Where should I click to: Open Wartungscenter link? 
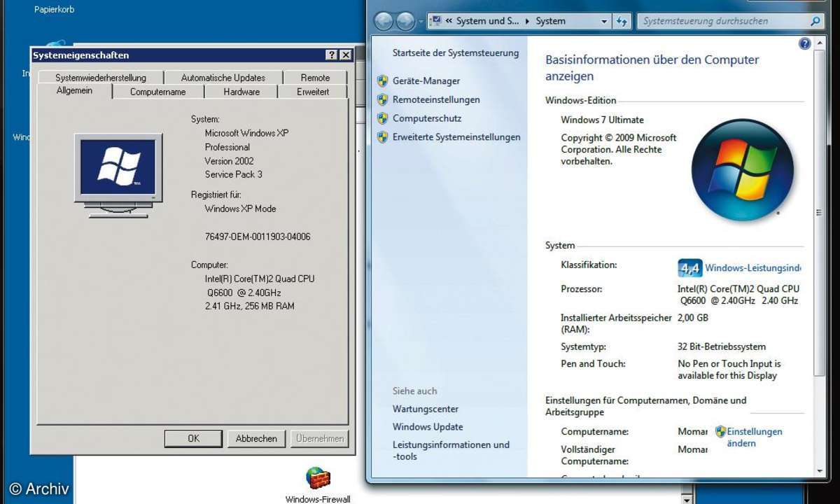pos(426,409)
